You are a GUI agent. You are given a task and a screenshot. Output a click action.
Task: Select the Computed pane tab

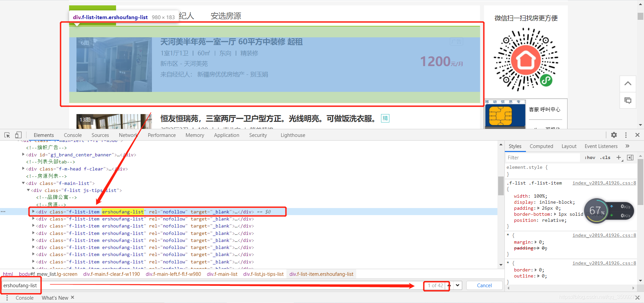[541, 146]
